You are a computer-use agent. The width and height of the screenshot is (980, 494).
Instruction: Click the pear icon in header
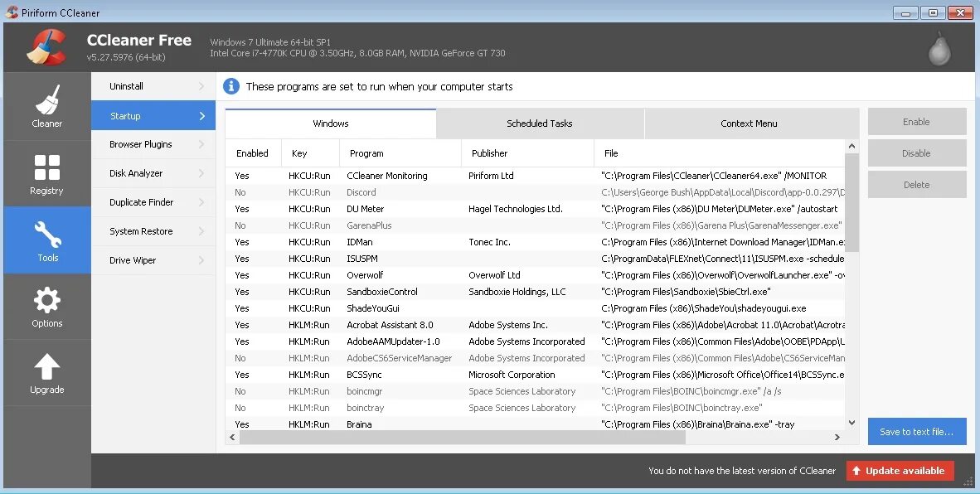[939, 50]
